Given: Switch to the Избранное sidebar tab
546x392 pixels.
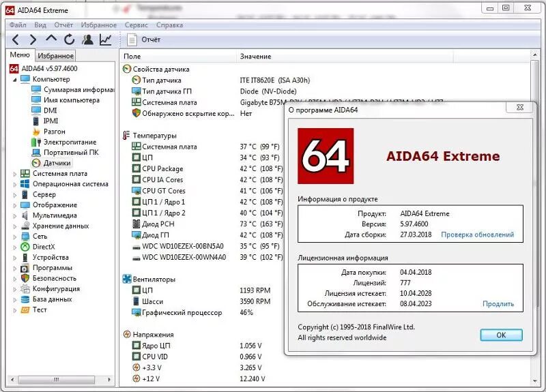Looking at the screenshot, I should pyautogui.click(x=56, y=56).
